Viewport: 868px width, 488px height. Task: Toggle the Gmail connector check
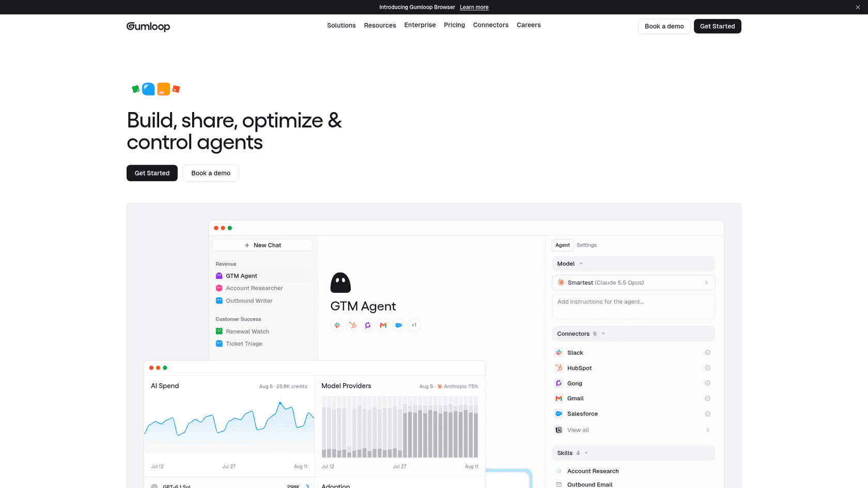[707, 398]
